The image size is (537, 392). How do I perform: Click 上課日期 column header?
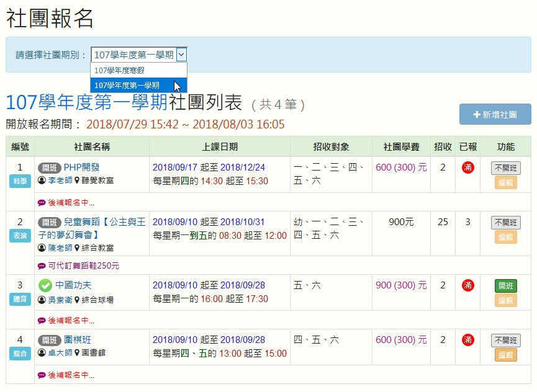(x=219, y=147)
